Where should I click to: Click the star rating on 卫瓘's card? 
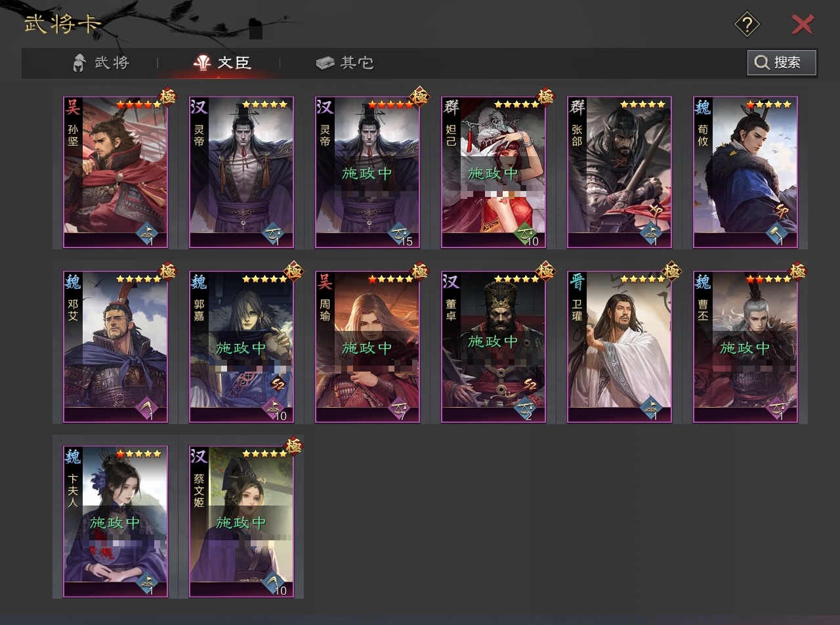coord(642,279)
